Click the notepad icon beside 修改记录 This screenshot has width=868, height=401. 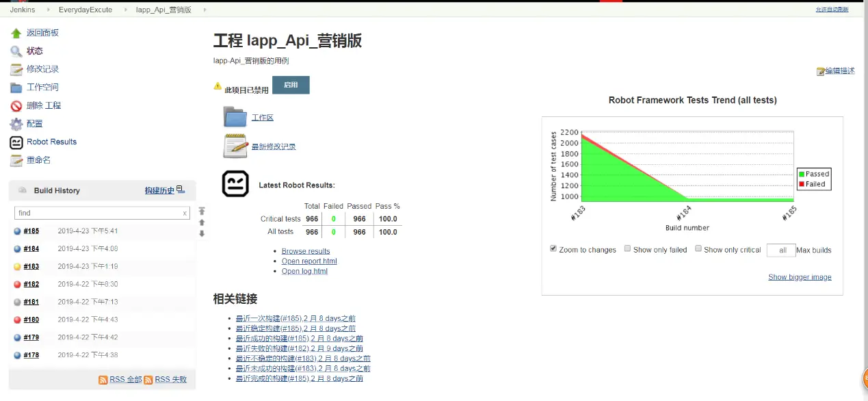coord(16,69)
